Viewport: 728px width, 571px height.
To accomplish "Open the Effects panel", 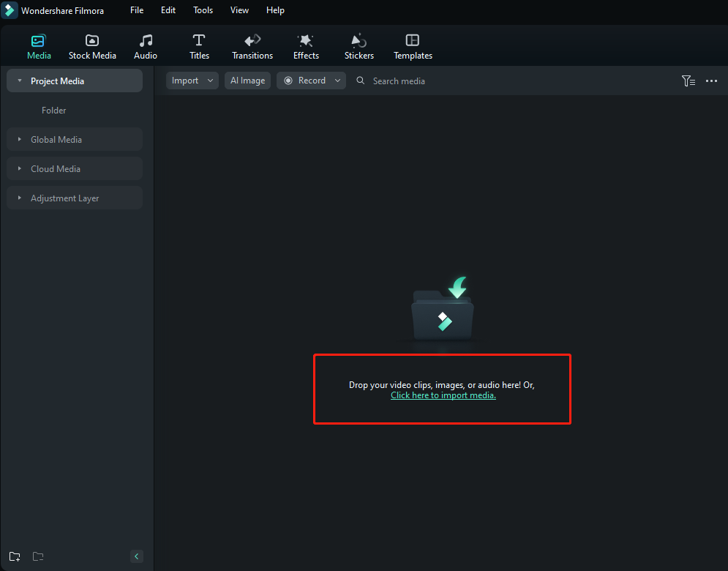I will coord(306,41).
